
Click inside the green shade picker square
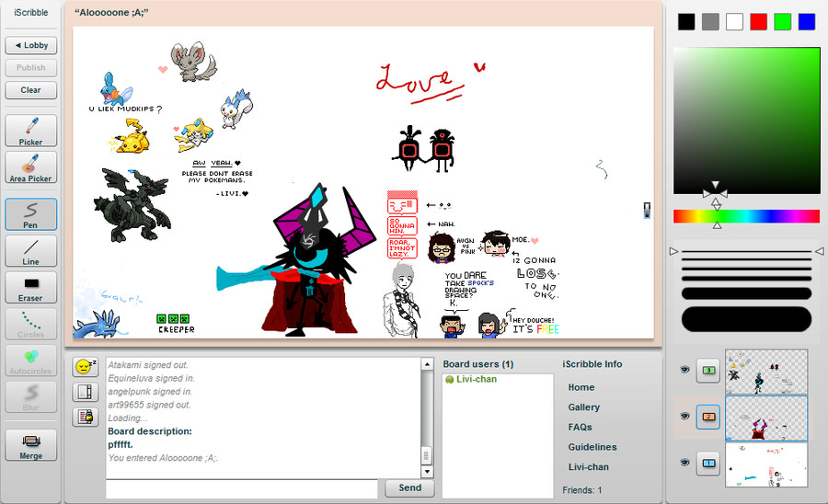746,120
